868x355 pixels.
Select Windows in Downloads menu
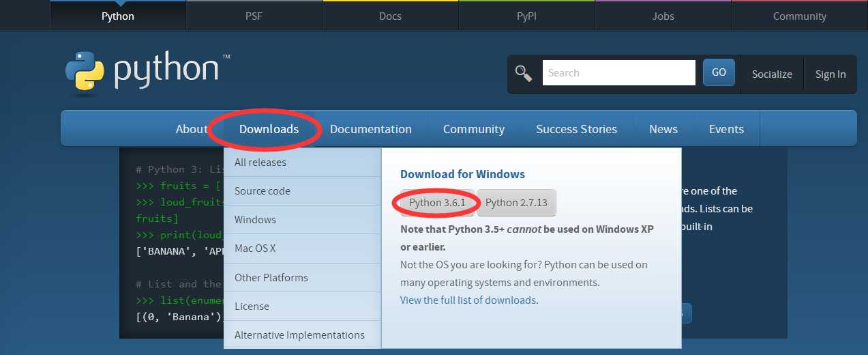click(302, 220)
